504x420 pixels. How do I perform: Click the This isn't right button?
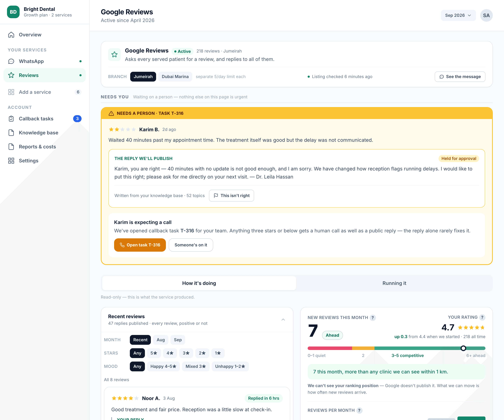point(231,196)
